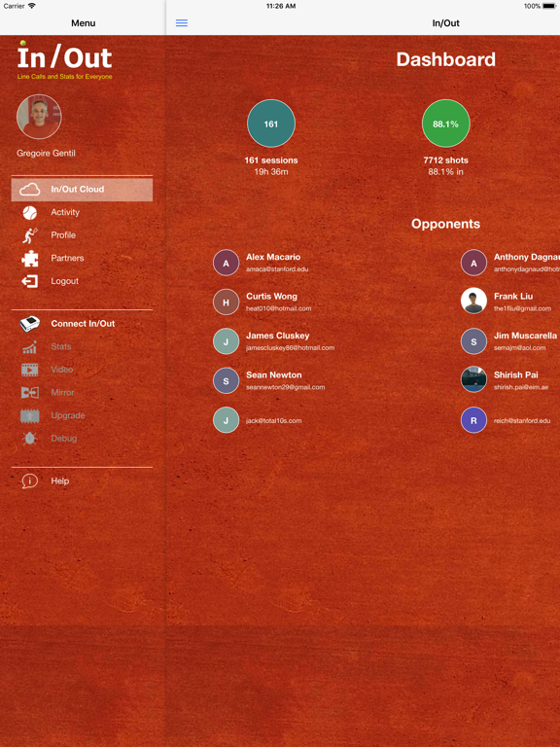Screen dimensions: 560x747
Task: Click the Mirror icon
Action: [x=29, y=393]
